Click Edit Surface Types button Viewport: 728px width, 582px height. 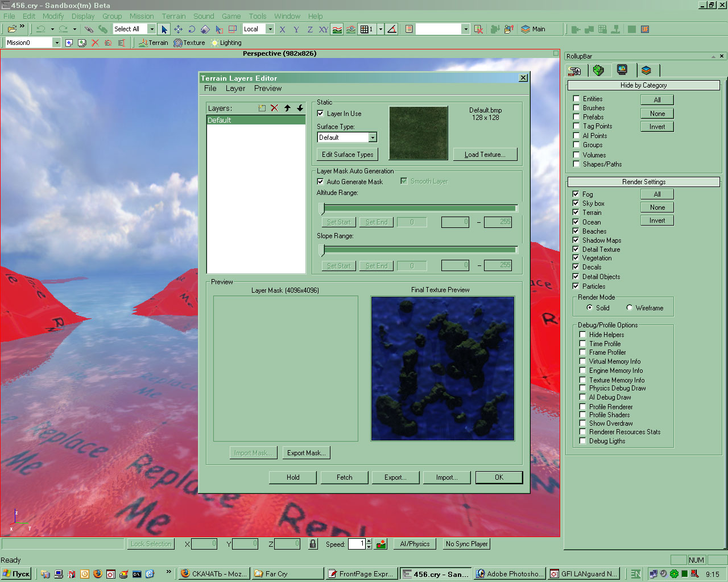[x=348, y=155]
